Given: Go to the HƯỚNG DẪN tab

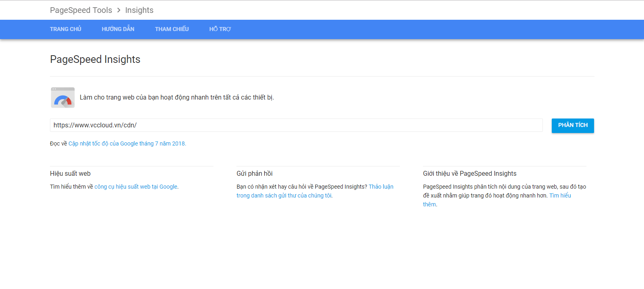Looking at the screenshot, I should coord(118,29).
